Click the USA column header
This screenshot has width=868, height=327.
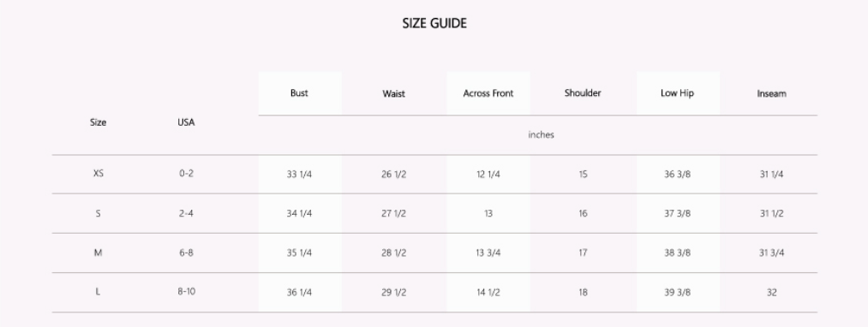(186, 122)
